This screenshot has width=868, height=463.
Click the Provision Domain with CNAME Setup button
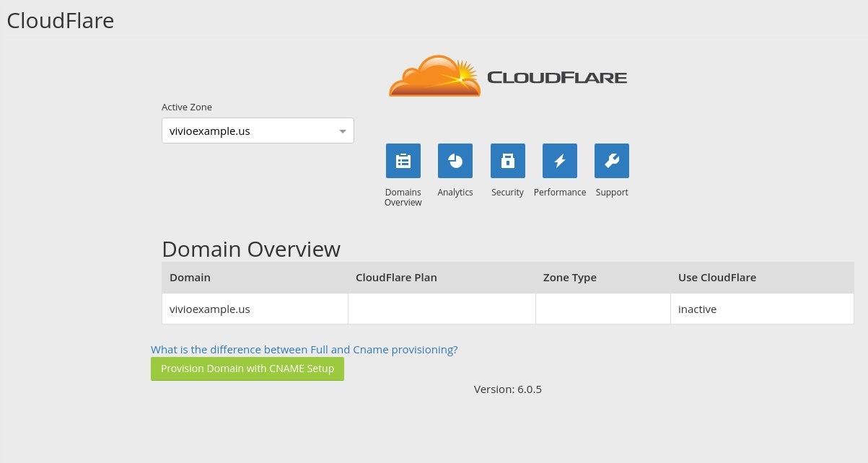pos(247,369)
